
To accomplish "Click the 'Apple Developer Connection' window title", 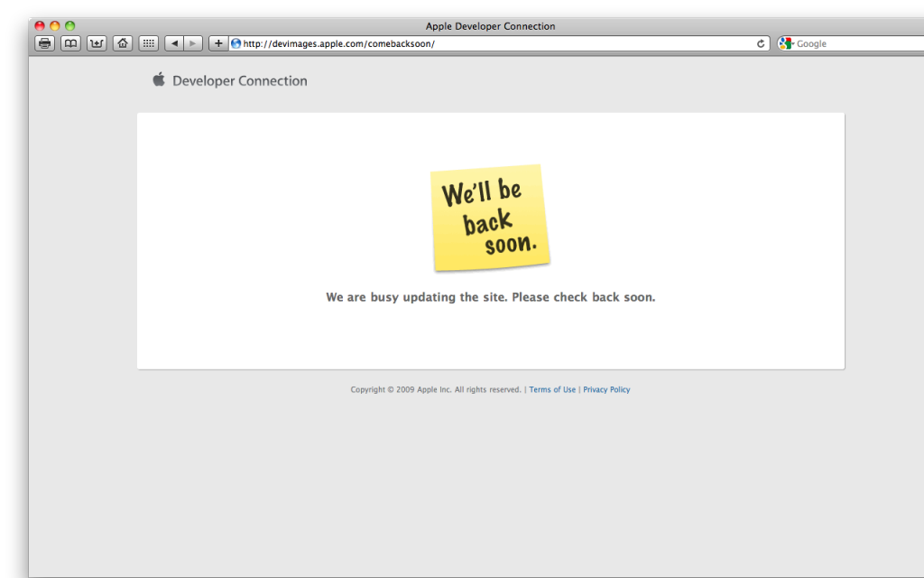I will [x=490, y=26].
